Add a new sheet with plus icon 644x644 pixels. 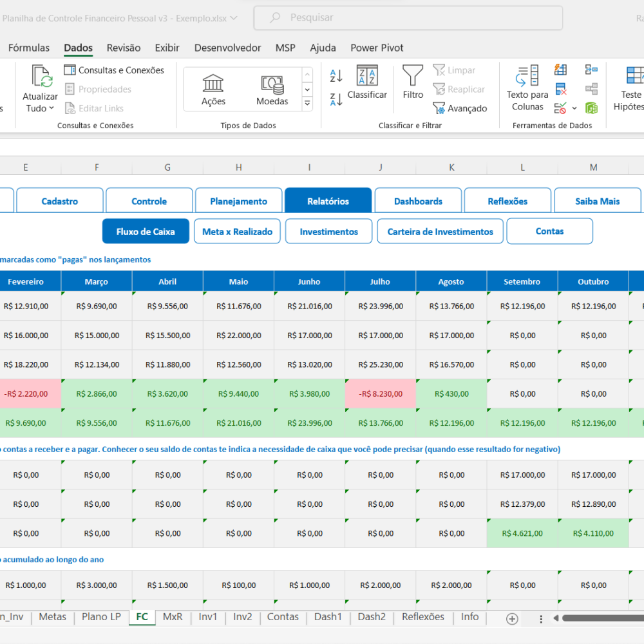click(512, 618)
